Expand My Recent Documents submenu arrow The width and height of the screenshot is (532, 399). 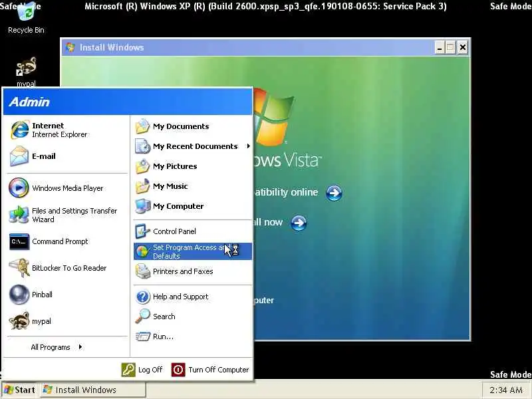tap(248, 146)
